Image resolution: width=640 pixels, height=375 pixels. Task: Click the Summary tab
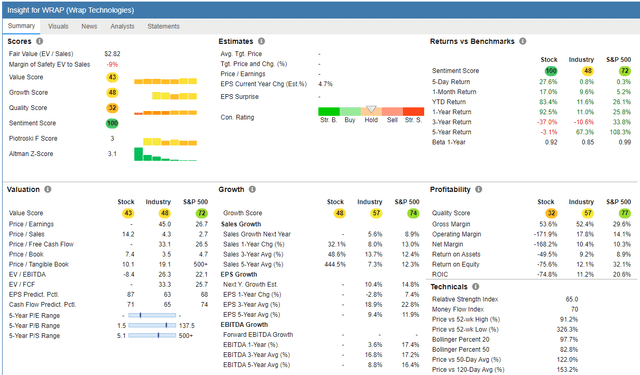coord(21,26)
